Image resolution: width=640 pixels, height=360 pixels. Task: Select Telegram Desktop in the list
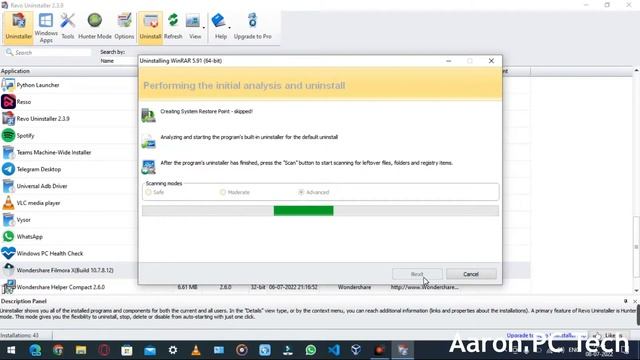(39, 169)
